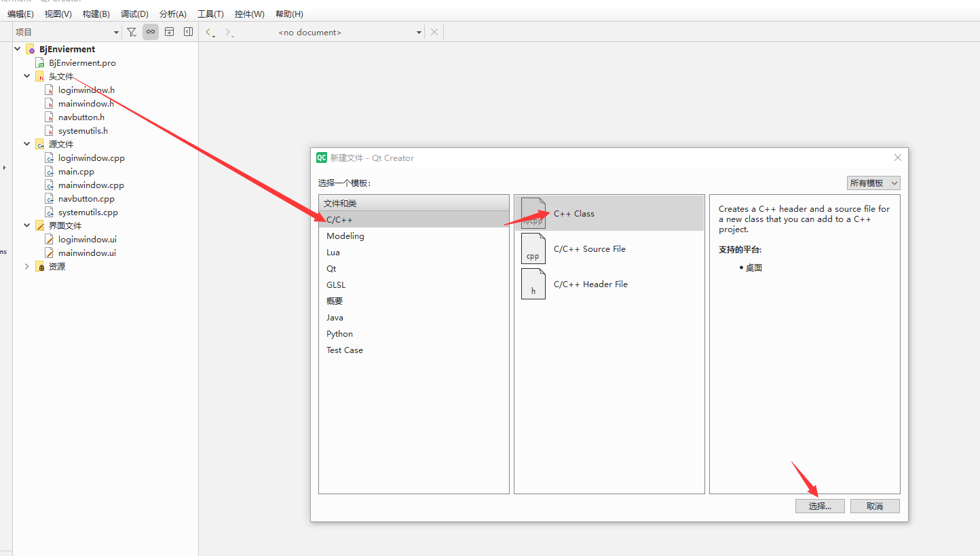Open the 项目 view selector dropdown

point(67,32)
